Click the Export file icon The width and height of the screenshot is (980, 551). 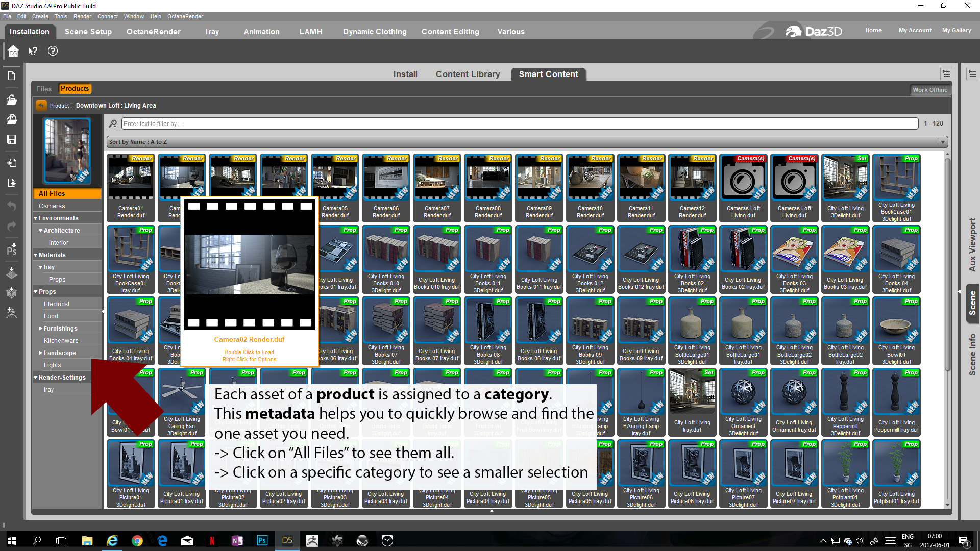pyautogui.click(x=11, y=183)
